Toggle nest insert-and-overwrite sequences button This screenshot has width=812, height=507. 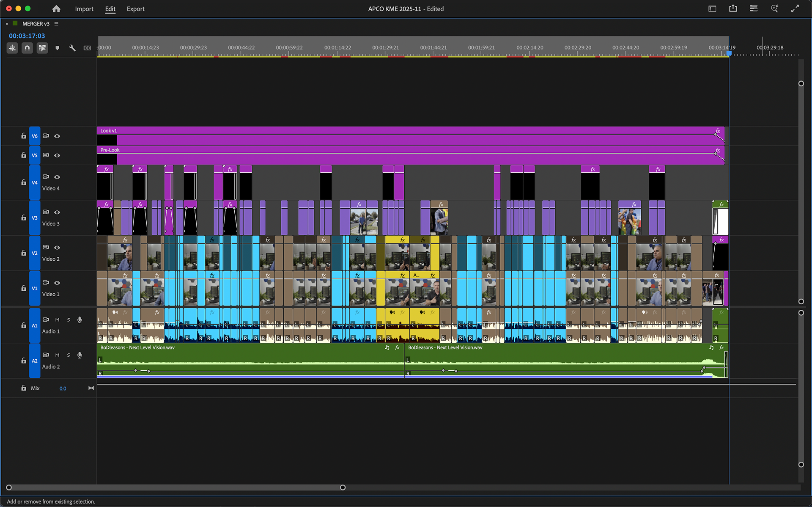pyautogui.click(x=12, y=48)
